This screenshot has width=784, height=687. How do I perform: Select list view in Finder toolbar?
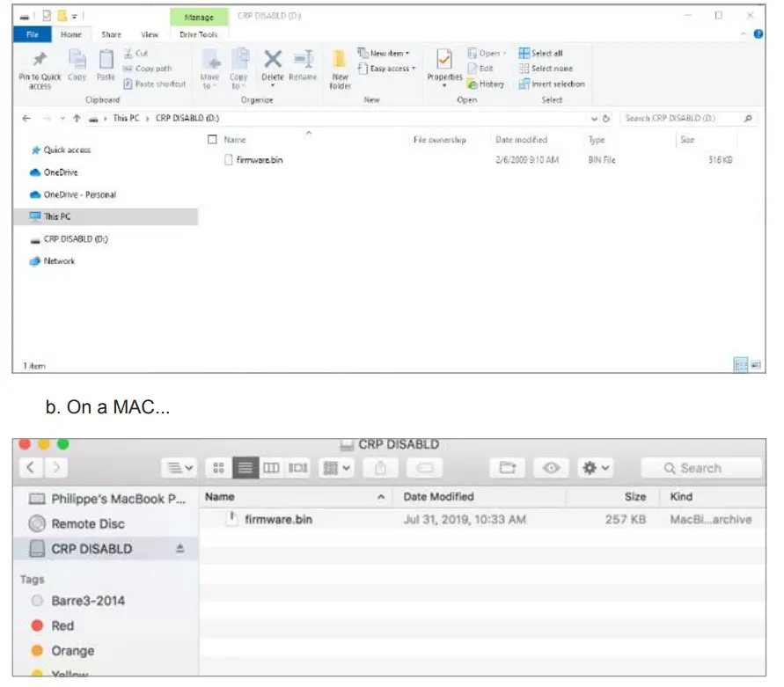(x=245, y=468)
